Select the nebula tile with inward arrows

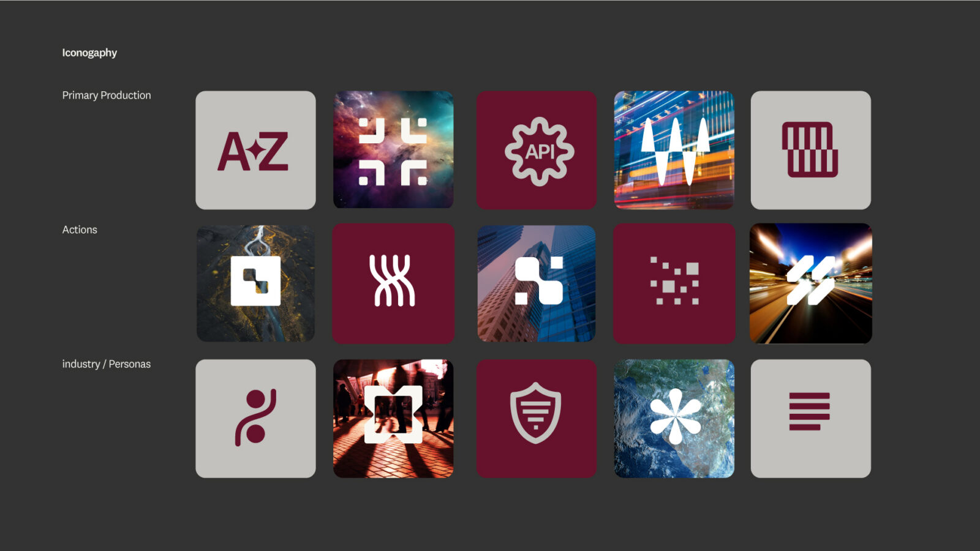(x=393, y=150)
